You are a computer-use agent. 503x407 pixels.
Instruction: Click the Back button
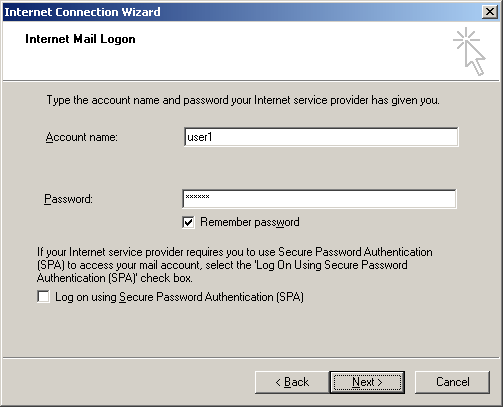(292, 382)
